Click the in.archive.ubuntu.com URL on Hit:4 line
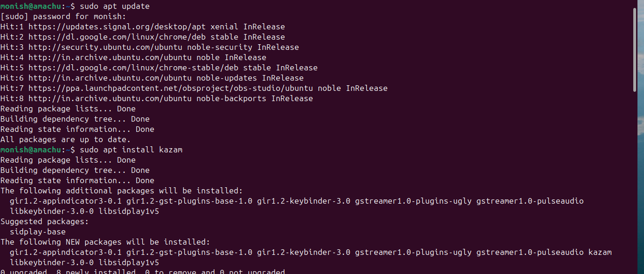Screen dimensions: 644x274 110,57
